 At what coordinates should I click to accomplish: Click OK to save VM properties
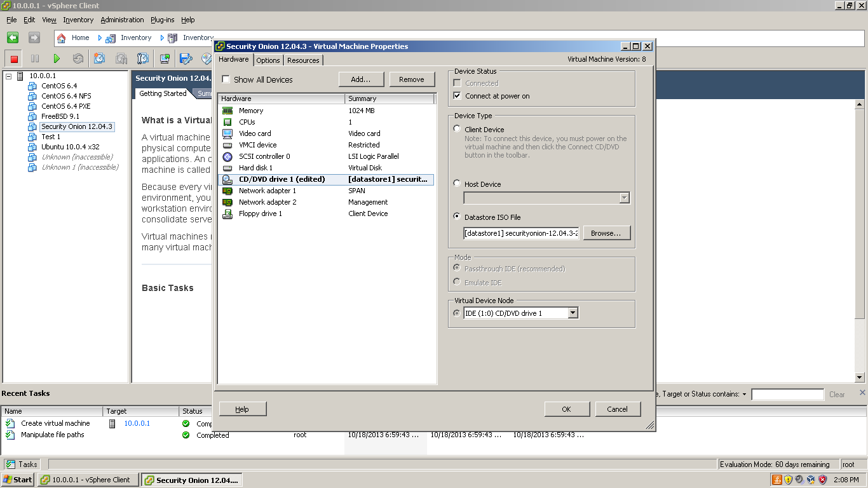[566, 409]
